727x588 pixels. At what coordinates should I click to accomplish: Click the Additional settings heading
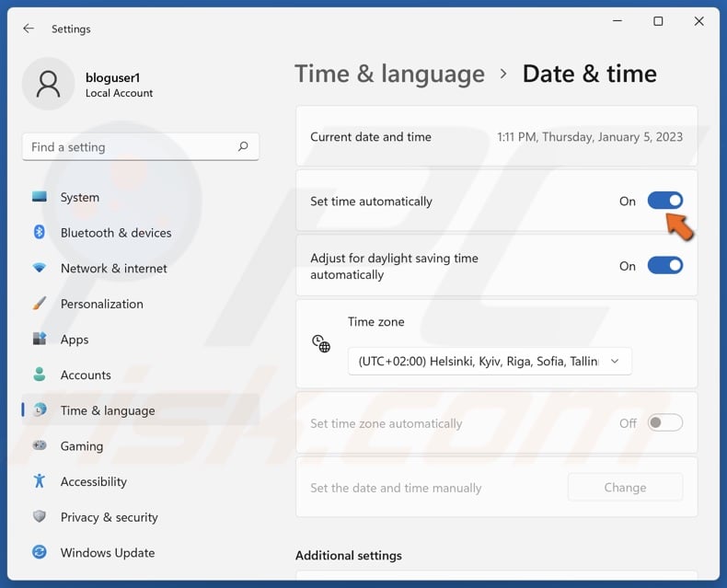(349, 555)
